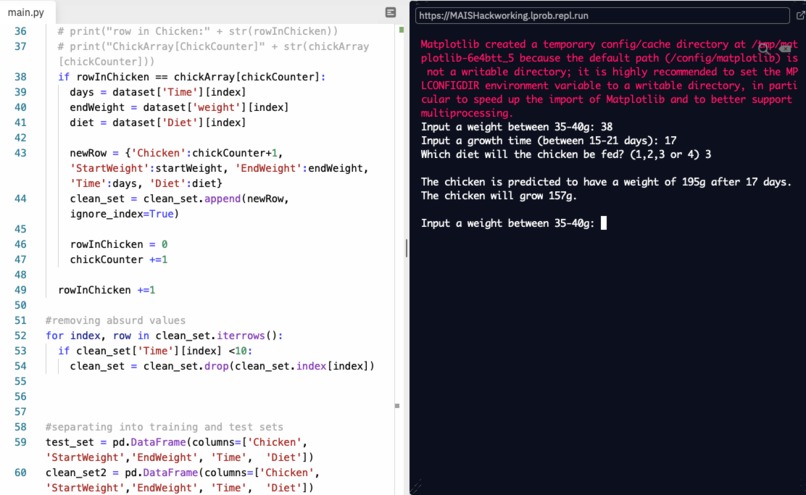Clear the console with the backspace-X icon
Screen dimensions: 806x495
[x=785, y=48]
